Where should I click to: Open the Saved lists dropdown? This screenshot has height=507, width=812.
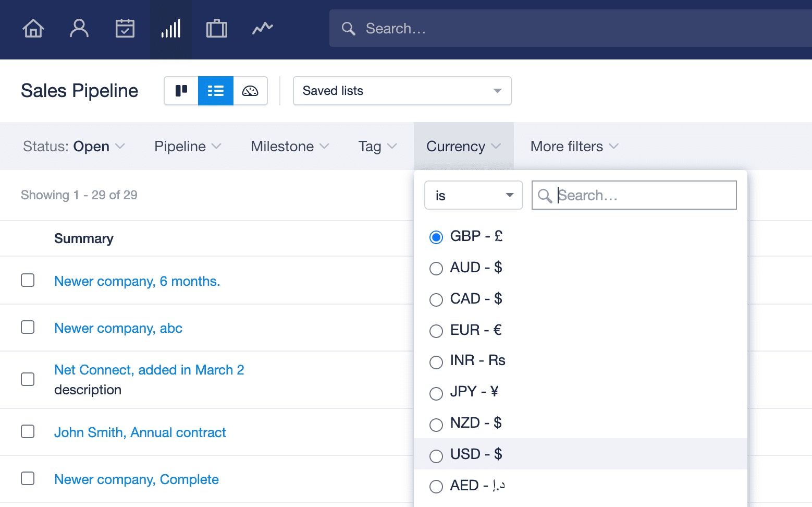click(402, 91)
